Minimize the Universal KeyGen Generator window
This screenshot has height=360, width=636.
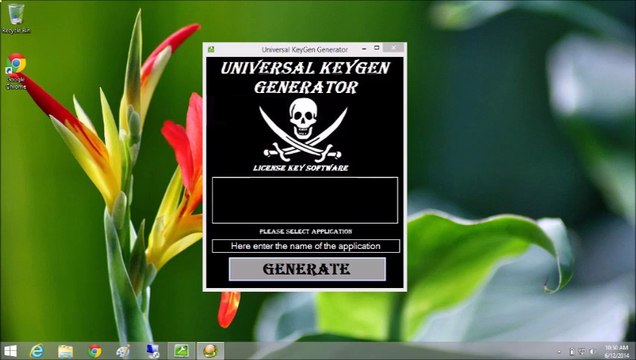[x=364, y=49]
